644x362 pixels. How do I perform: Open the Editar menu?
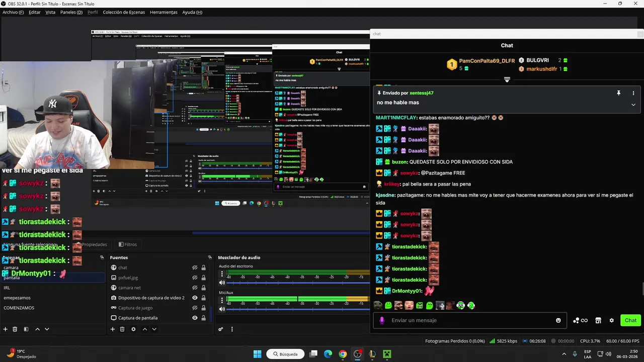34,12
